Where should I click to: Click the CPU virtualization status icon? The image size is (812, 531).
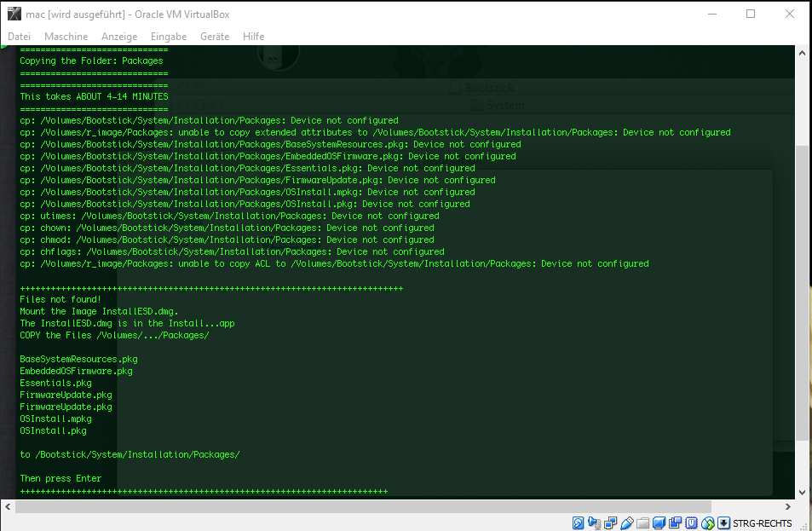(691, 522)
